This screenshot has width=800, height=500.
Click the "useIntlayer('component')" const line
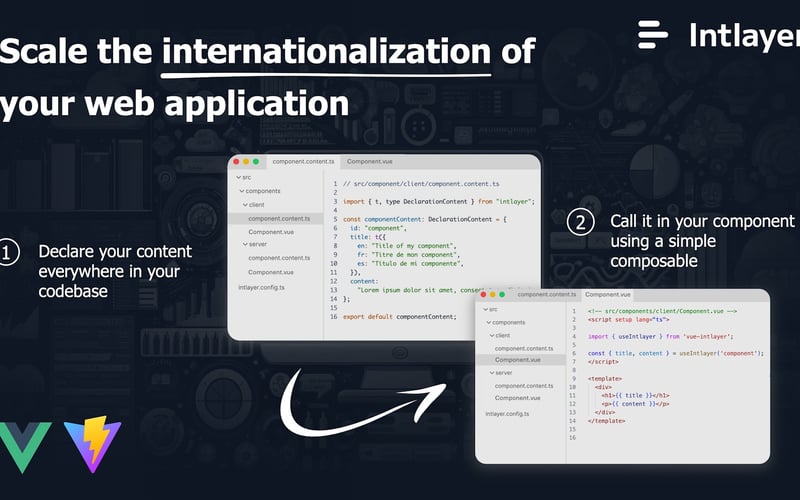[x=676, y=353]
